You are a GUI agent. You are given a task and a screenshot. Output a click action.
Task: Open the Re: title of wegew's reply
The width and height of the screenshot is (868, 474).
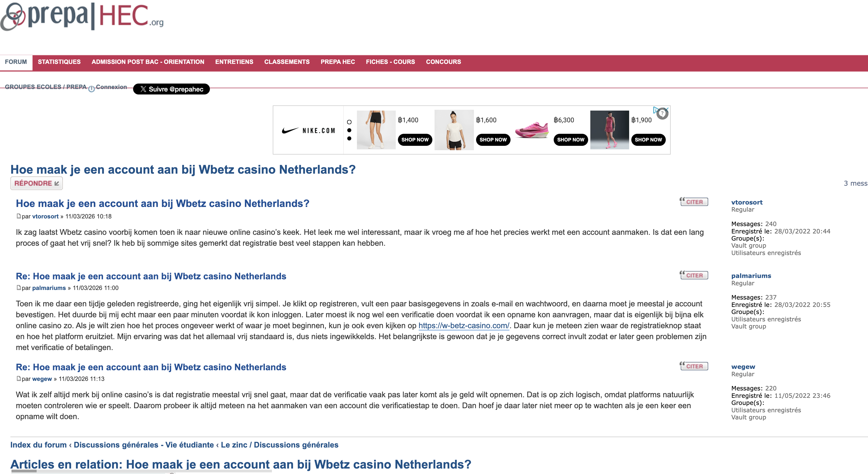tap(151, 367)
